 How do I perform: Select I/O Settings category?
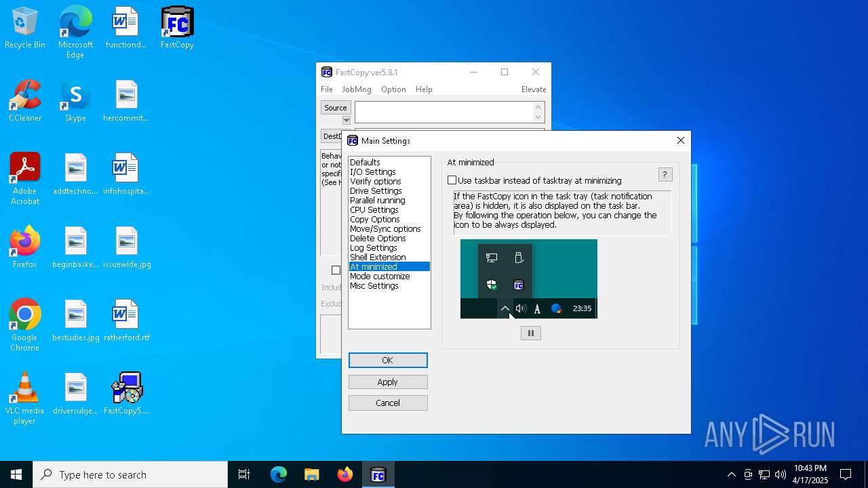point(389,172)
